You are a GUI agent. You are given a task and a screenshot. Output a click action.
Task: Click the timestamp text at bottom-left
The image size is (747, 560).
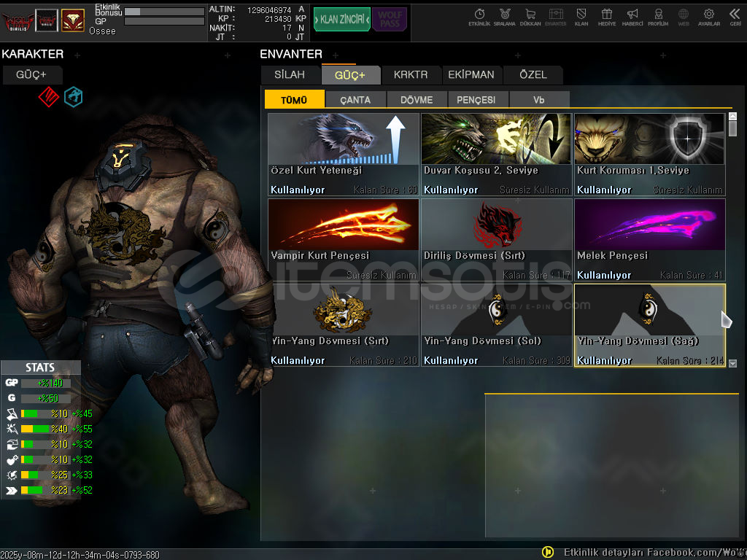click(80, 555)
